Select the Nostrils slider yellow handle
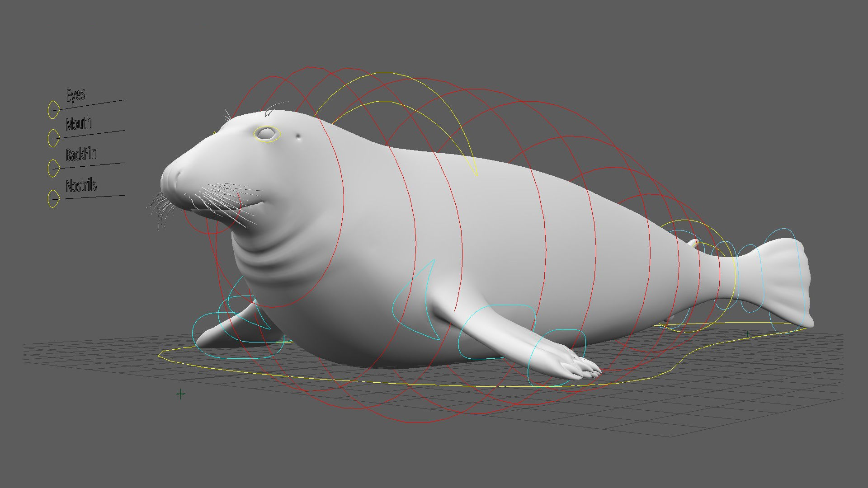868x488 pixels. 53,199
